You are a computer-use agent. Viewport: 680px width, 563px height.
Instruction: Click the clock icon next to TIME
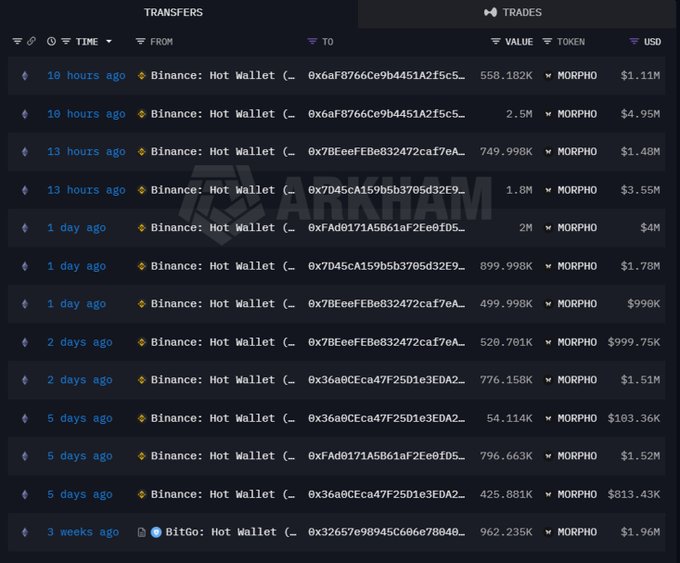(x=51, y=42)
